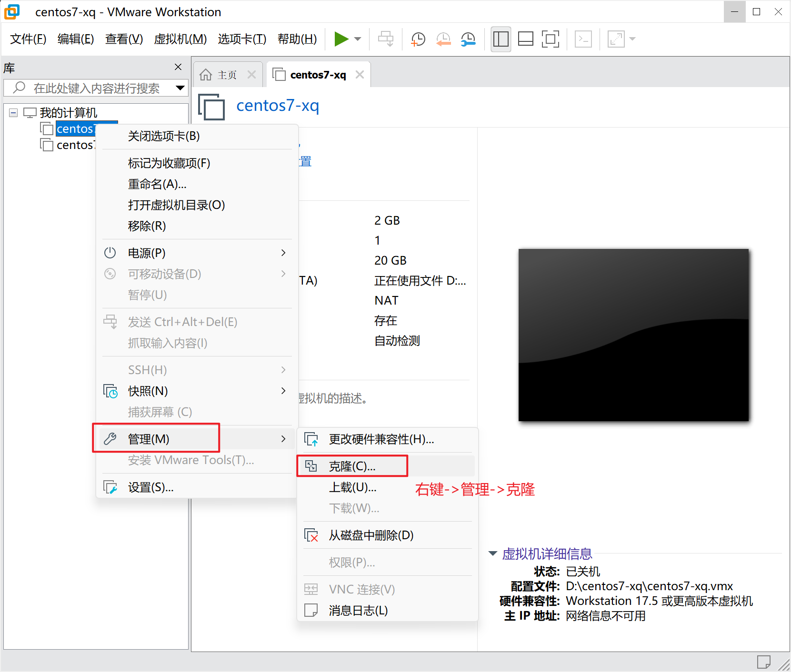791x672 pixels.
Task: Choose 克隆(C)... submenu entry
Action: click(x=388, y=466)
